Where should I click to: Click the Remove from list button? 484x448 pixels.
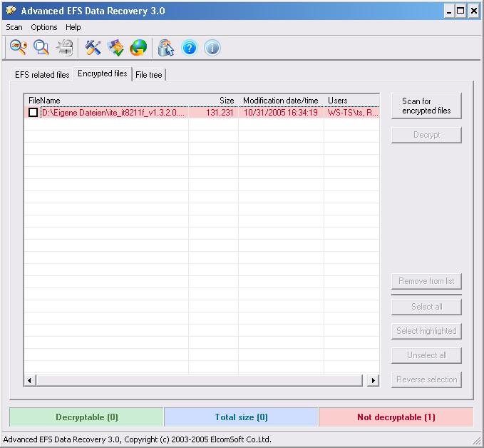pos(426,281)
